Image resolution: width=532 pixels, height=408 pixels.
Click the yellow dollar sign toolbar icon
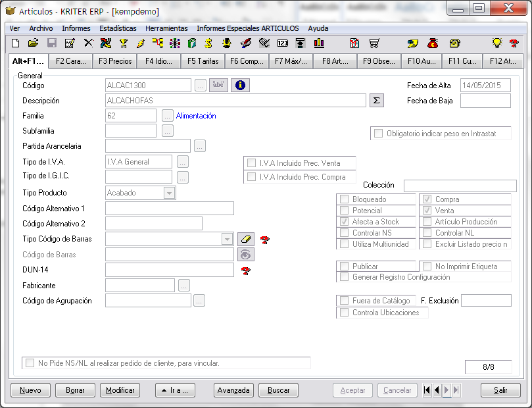pos(208,43)
